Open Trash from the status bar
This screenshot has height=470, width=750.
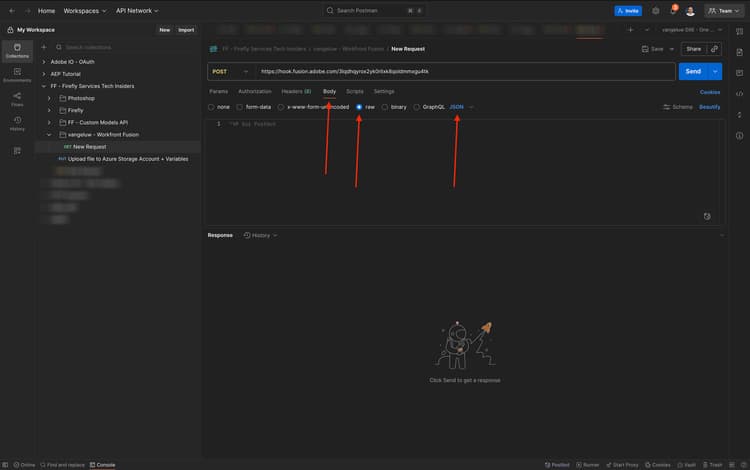point(712,465)
